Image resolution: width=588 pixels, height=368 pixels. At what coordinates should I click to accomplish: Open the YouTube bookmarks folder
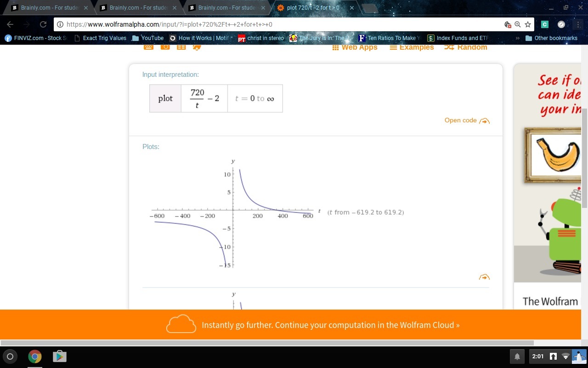[147, 38]
